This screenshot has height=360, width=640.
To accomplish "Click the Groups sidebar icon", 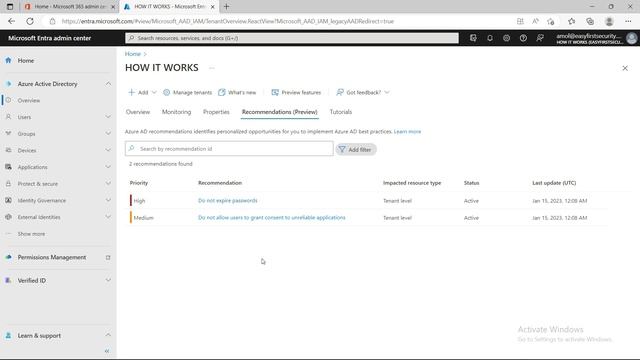I will point(8,133).
